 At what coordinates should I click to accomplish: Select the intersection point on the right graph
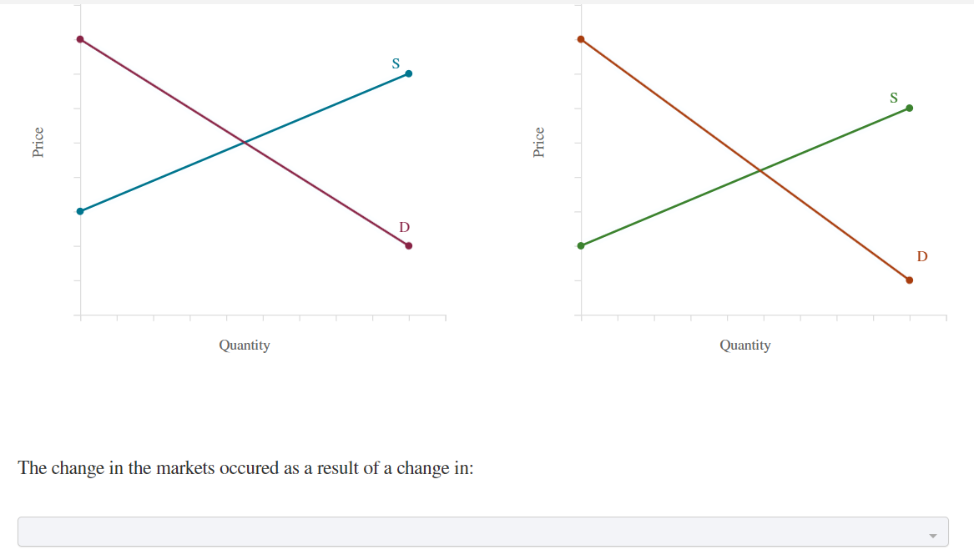(x=761, y=169)
